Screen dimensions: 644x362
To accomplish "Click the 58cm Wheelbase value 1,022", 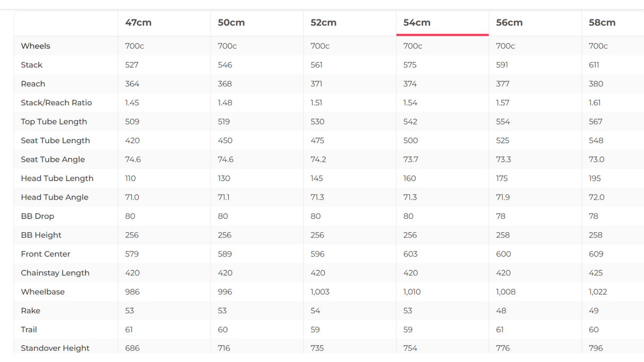I will (x=598, y=292).
